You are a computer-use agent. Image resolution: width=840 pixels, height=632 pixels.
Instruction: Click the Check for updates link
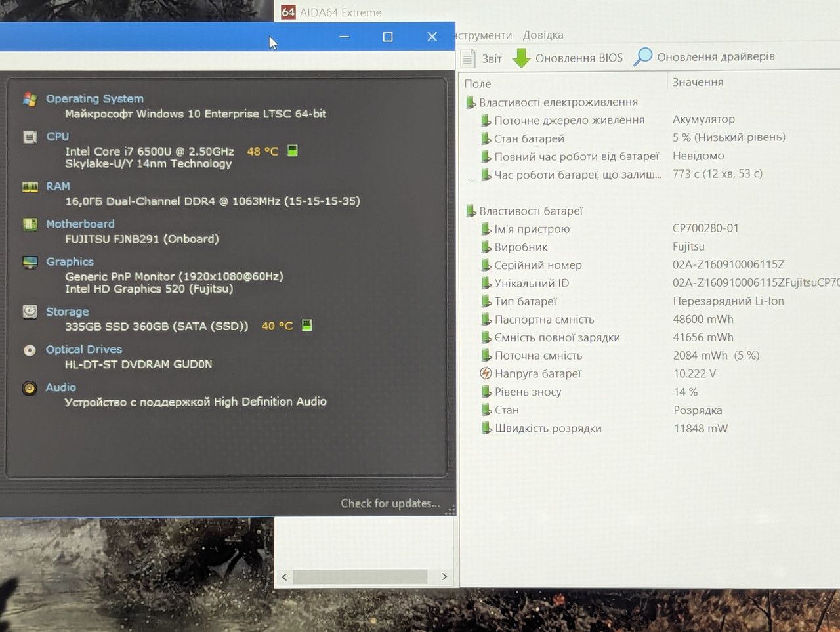point(390,503)
